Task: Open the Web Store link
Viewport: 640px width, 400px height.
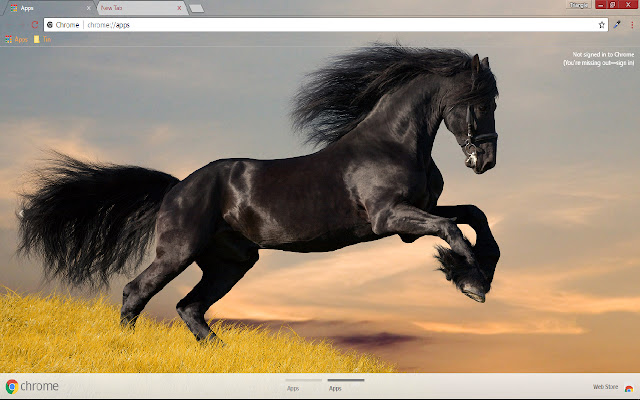Action: 605,387
